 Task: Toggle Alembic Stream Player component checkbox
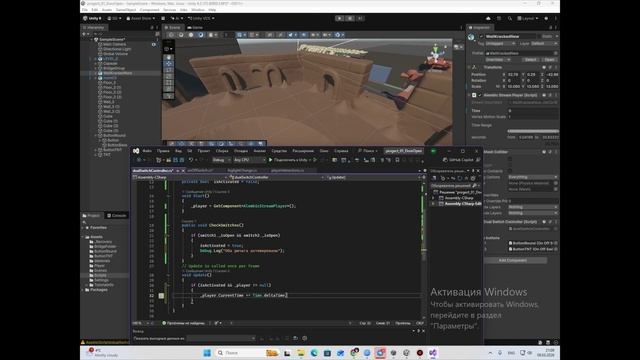(480, 95)
